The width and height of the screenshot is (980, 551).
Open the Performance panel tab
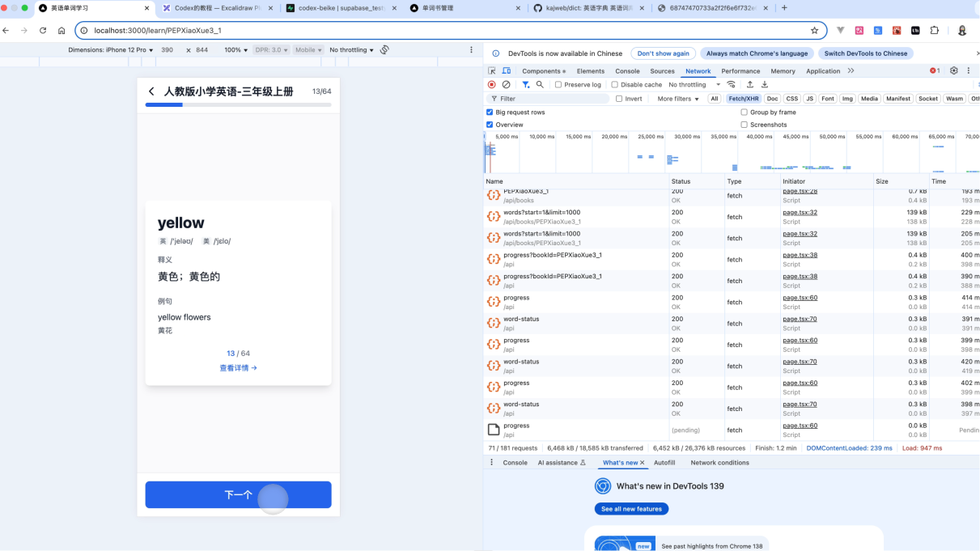point(740,71)
